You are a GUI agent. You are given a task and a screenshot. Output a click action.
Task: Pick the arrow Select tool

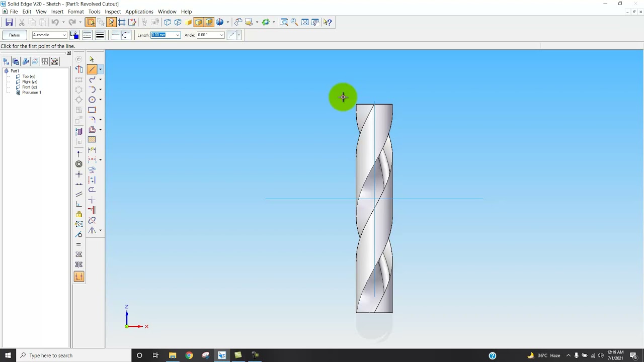tap(92, 59)
